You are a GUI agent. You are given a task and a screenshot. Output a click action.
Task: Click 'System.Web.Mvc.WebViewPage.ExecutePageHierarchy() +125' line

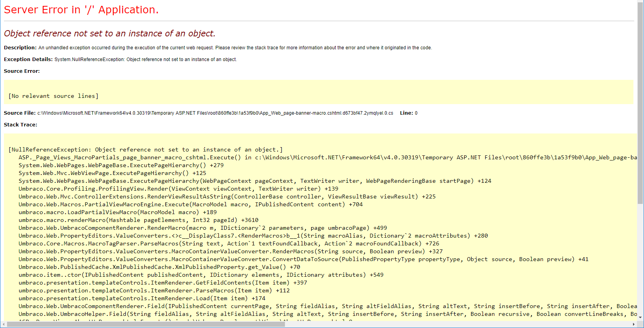[112, 173]
